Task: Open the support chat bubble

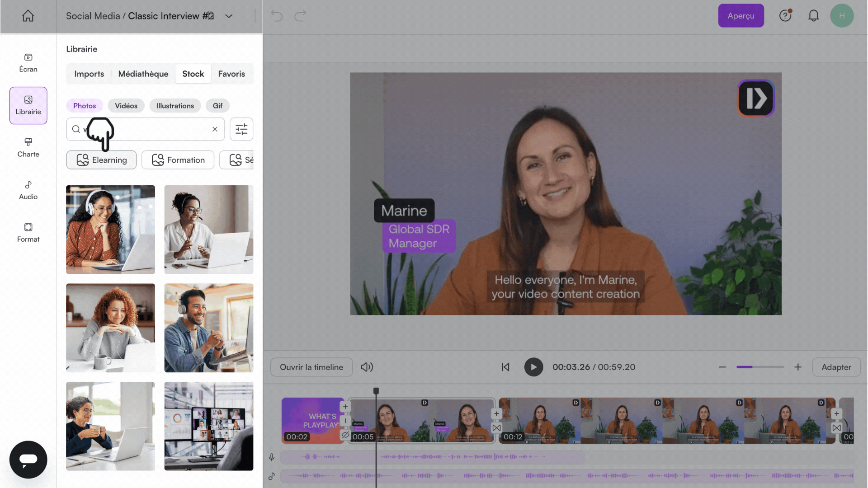Action: coord(28,460)
